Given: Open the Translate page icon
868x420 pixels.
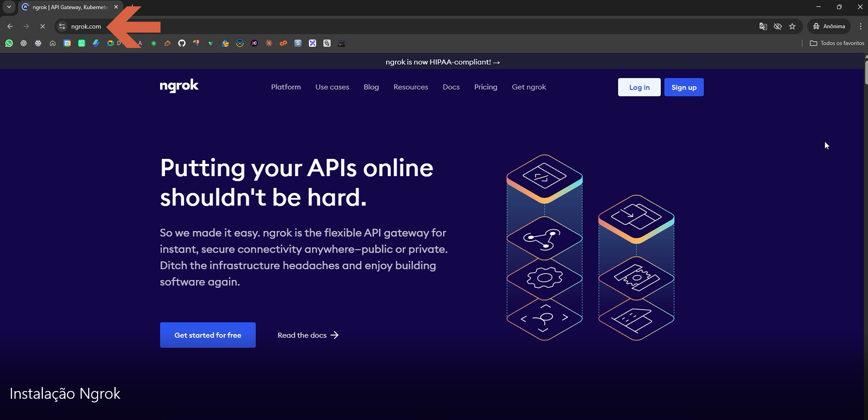Looking at the screenshot, I should pyautogui.click(x=763, y=26).
